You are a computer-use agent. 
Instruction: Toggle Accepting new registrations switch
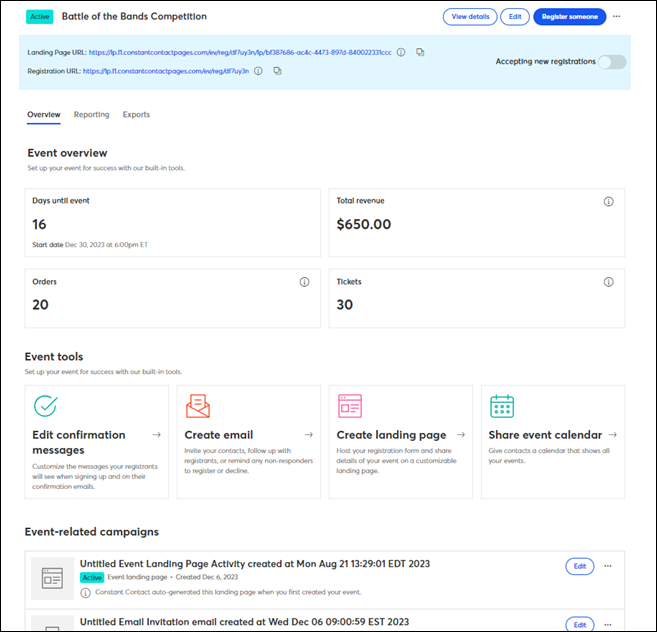pyautogui.click(x=612, y=62)
